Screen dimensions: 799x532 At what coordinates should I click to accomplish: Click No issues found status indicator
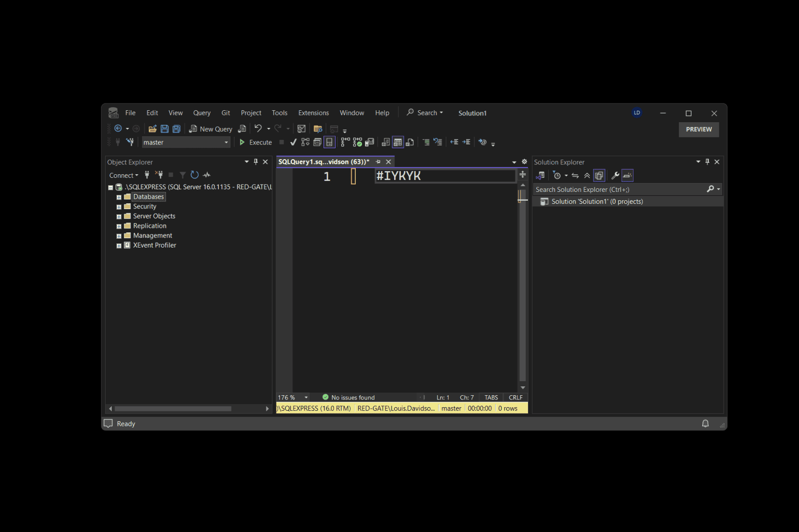pyautogui.click(x=348, y=397)
